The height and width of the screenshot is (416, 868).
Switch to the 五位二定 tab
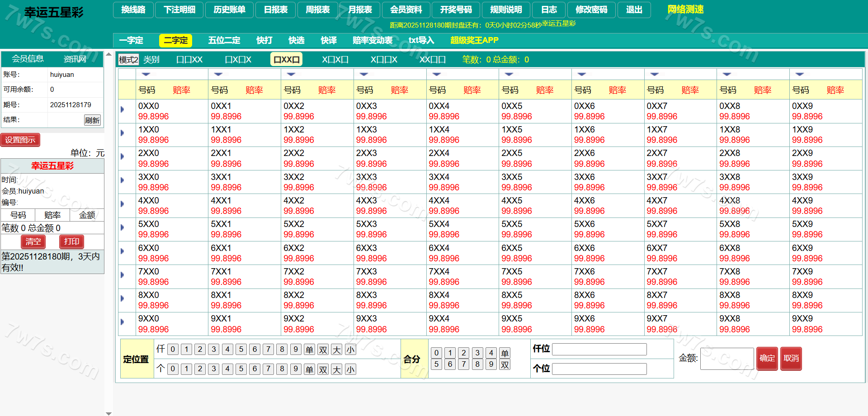tap(224, 40)
